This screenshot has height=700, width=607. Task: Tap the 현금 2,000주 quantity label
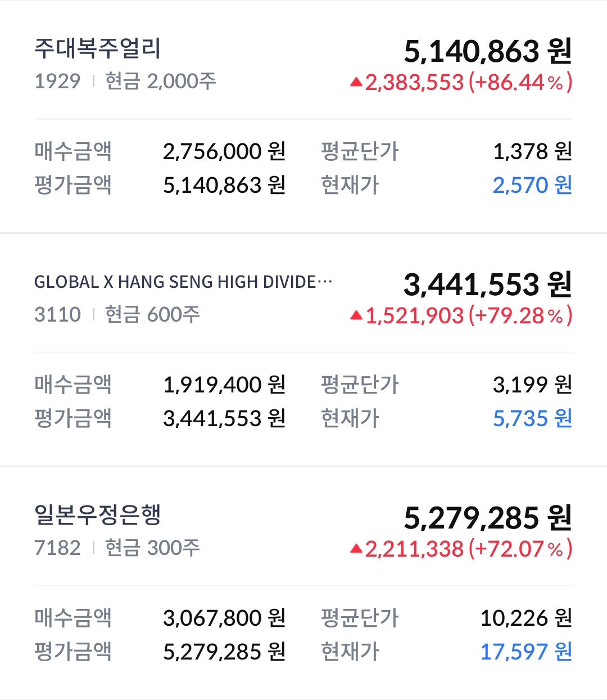161,82
